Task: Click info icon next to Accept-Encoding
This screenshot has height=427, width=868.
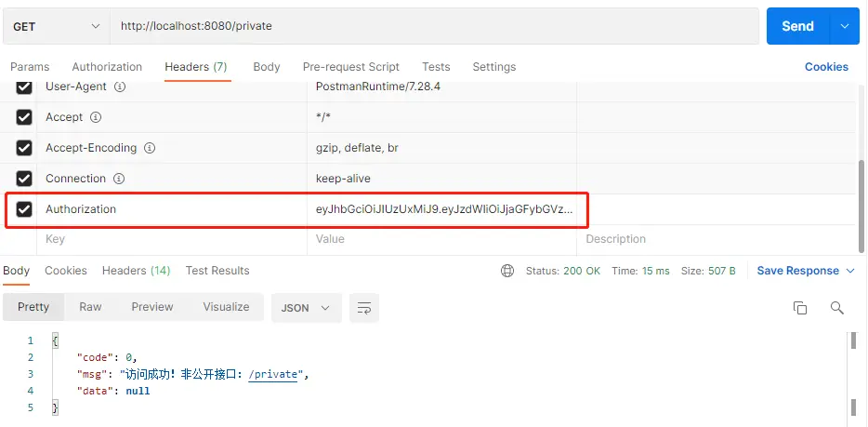Action: coord(149,148)
